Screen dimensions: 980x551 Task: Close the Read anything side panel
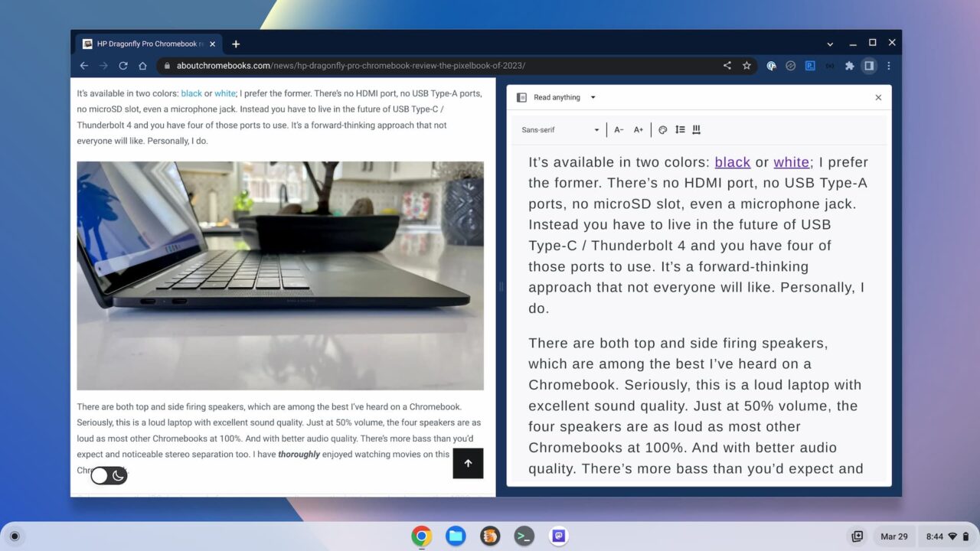pyautogui.click(x=878, y=97)
